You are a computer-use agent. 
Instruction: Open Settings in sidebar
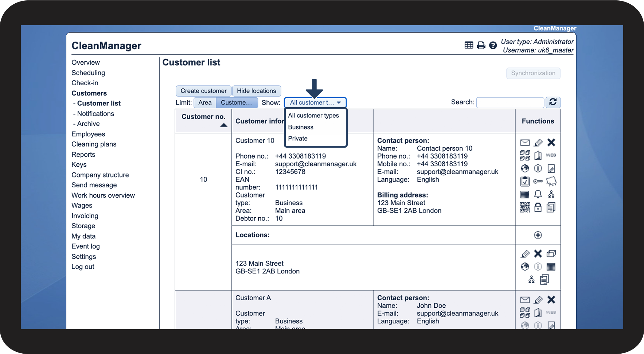[x=84, y=257]
